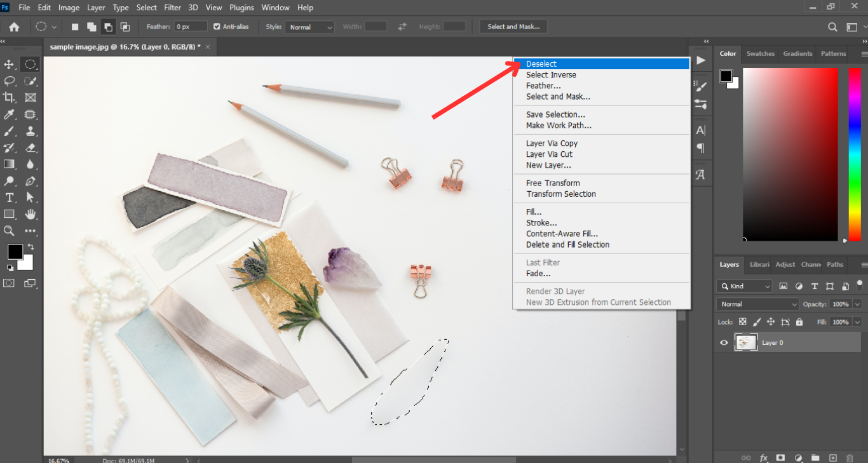The height and width of the screenshot is (463, 868).
Task: Select the Lasso tool
Action: click(10, 81)
